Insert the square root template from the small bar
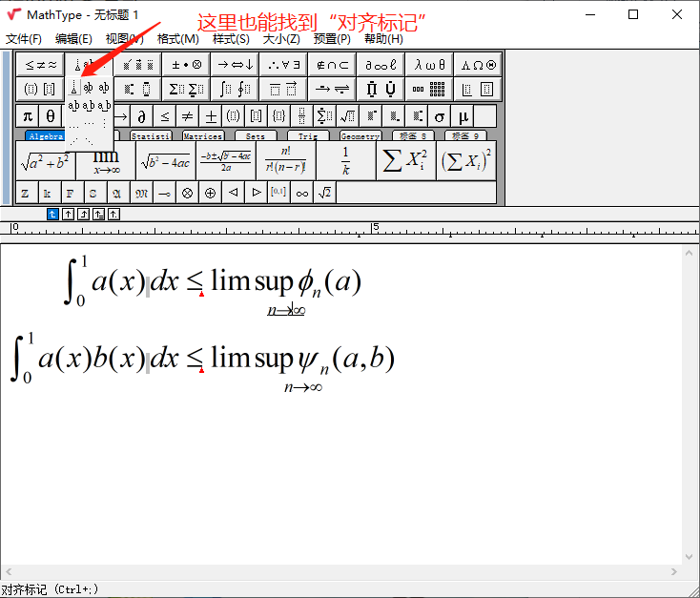 (347, 116)
